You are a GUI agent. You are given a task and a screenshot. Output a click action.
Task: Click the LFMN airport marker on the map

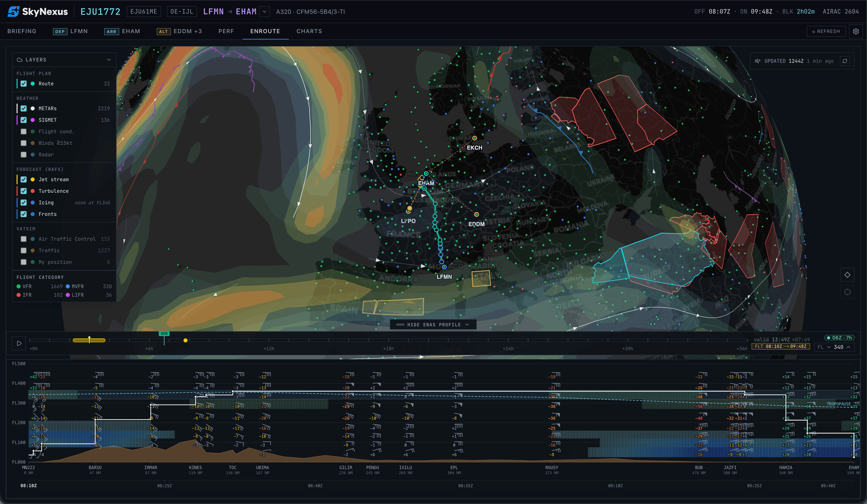(x=444, y=267)
